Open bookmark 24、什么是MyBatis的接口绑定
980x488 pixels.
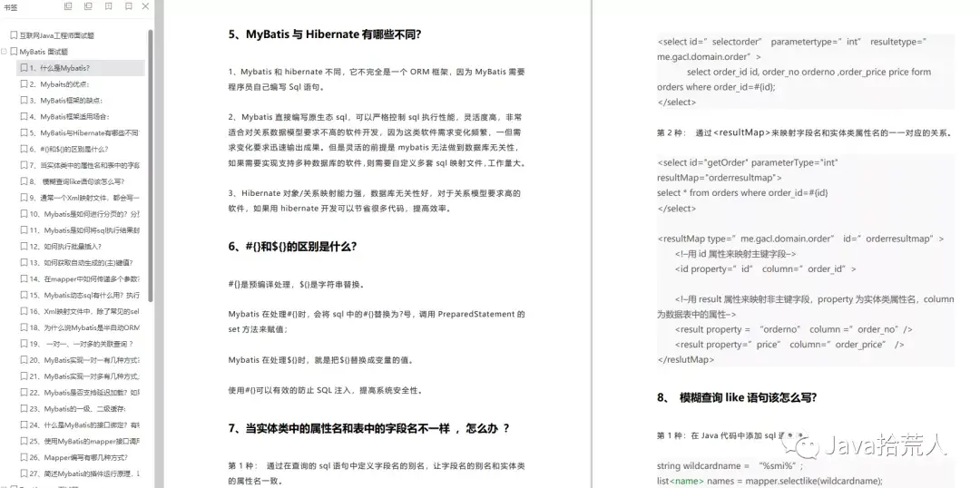[x=84, y=425]
